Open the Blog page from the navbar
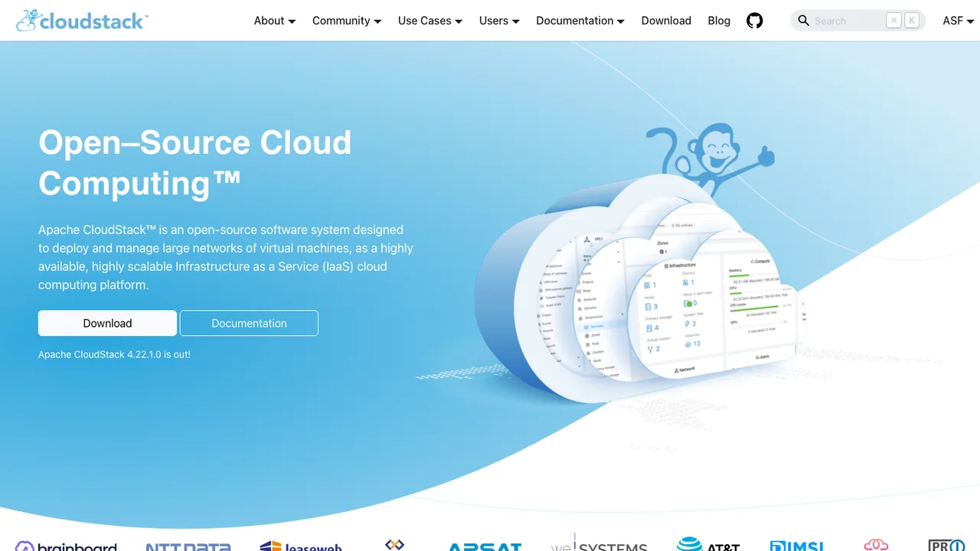 [719, 21]
